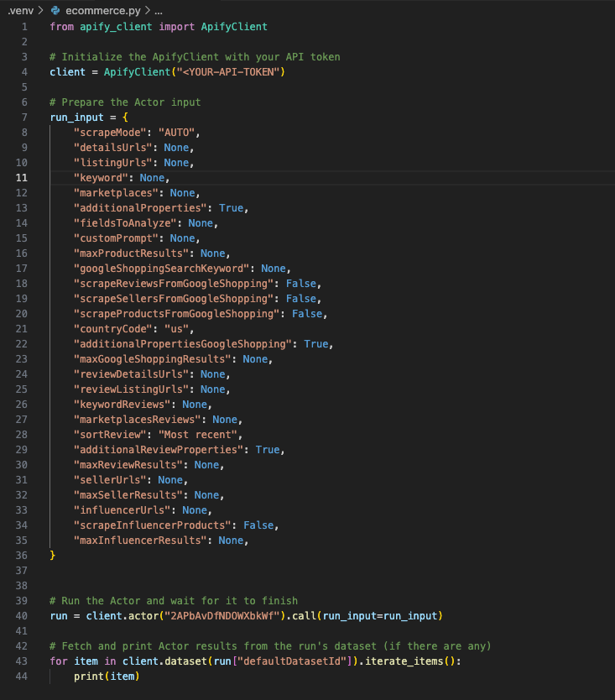Click print(item) on line 44

click(107, 676)
